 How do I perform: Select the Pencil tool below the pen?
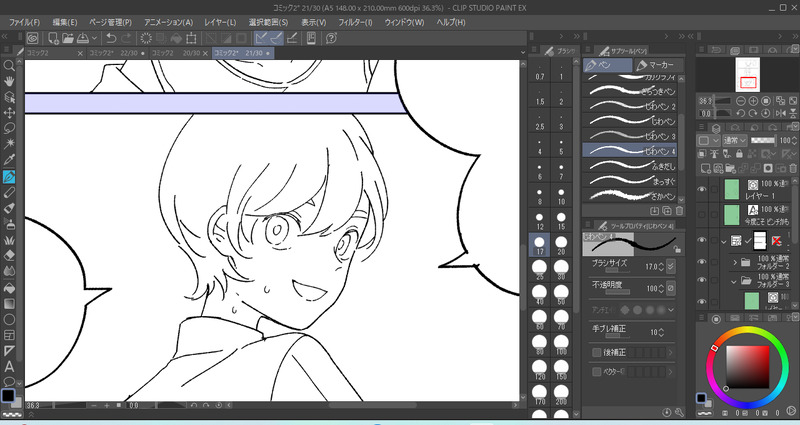pyautogui.click(x=9, y=192)
